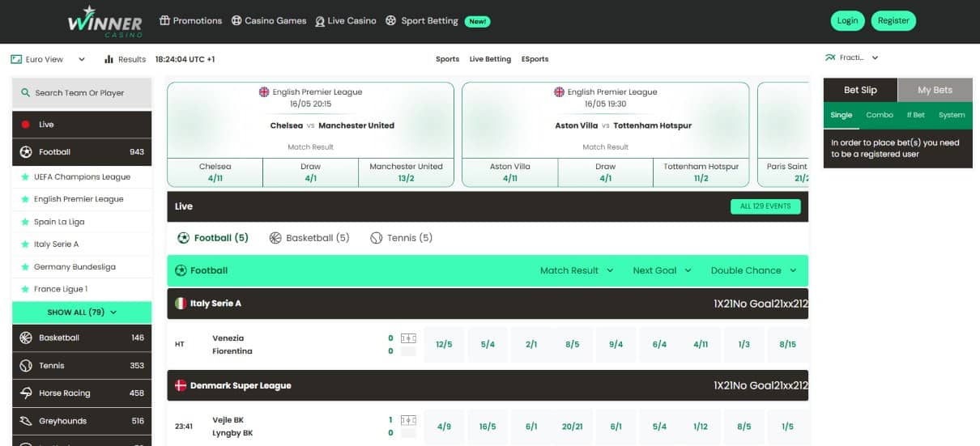
Task: Open UEFA Champions League in sidebar
Action: [x=82, y=176]
